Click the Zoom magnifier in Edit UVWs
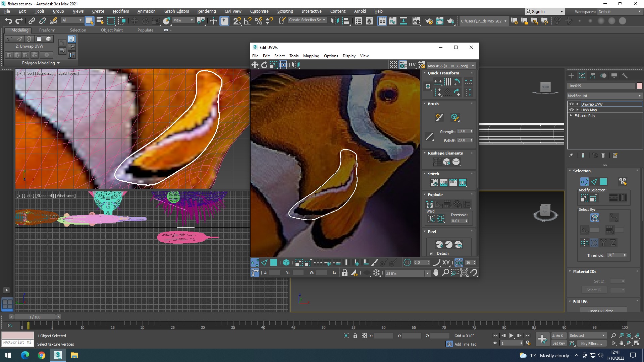 445,273
